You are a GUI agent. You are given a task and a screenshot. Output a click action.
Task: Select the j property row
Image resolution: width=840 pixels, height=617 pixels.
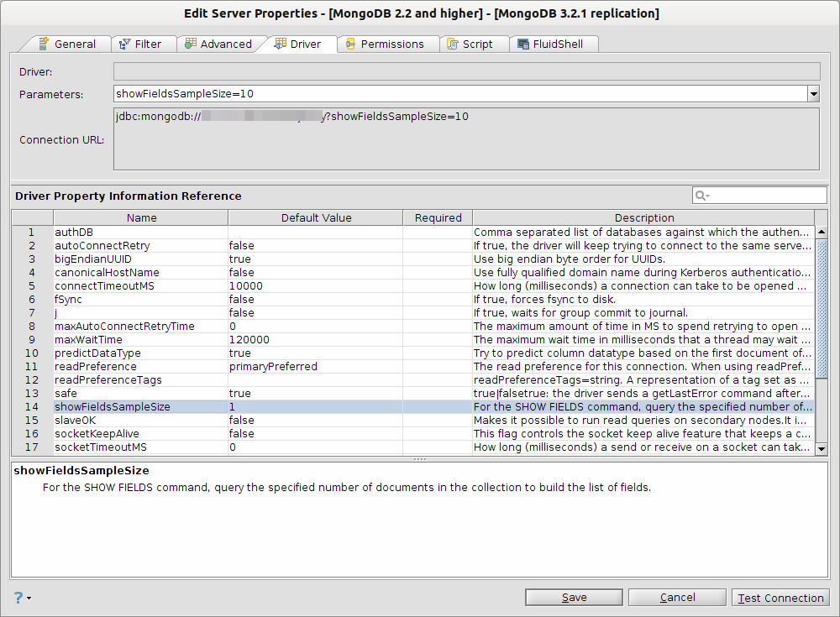[412, 312]
